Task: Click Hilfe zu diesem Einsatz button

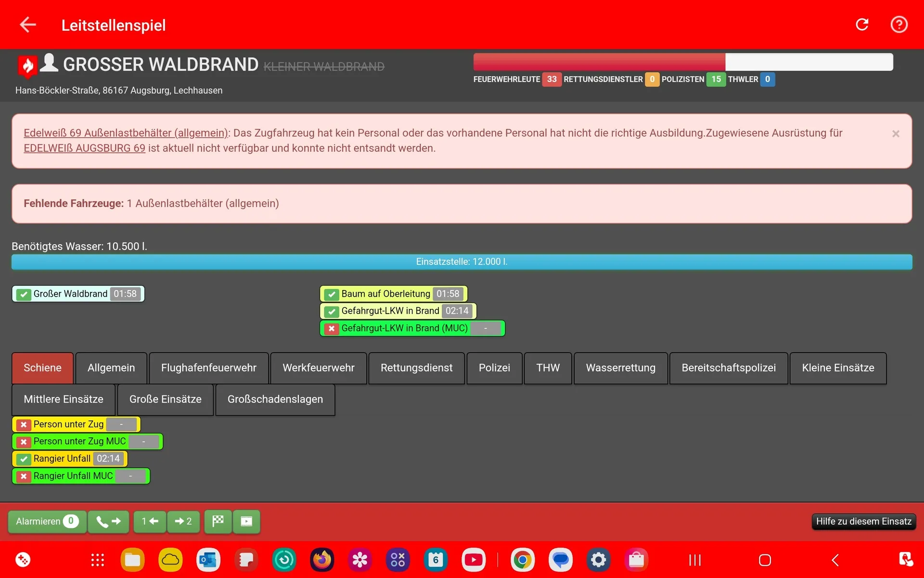Action: tap(863, 521)
